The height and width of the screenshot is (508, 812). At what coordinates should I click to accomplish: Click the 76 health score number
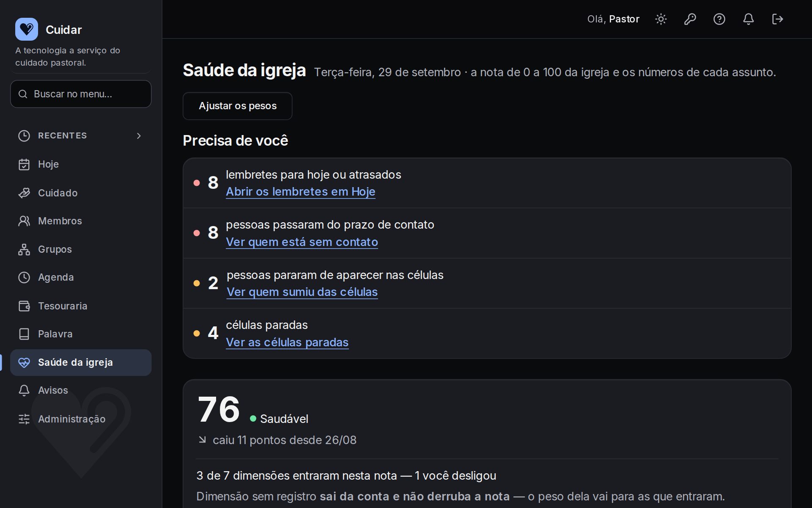[219, 409]
